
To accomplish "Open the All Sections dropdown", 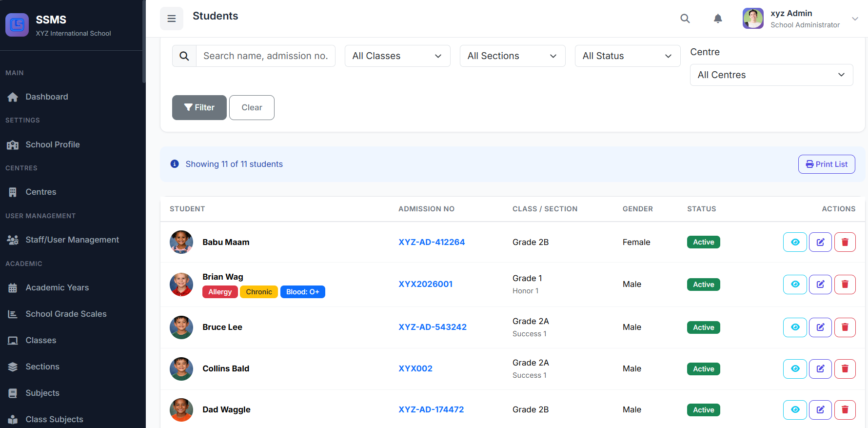I will tap(513, 56).
